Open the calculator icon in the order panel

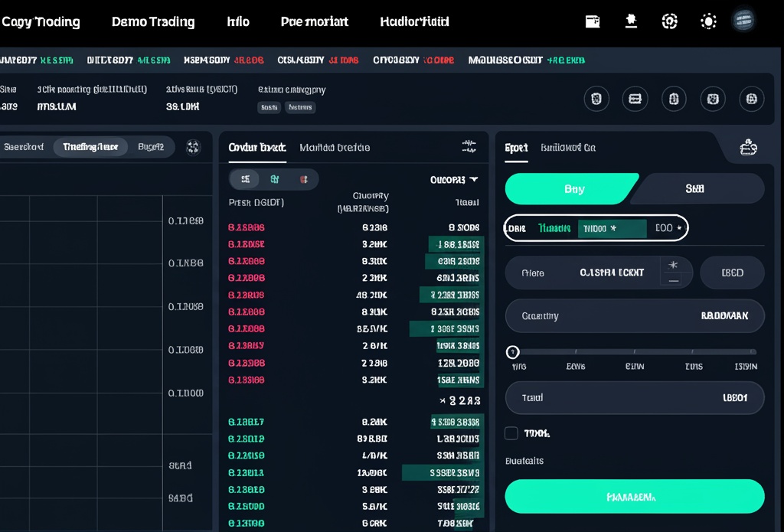coord(748,148)
